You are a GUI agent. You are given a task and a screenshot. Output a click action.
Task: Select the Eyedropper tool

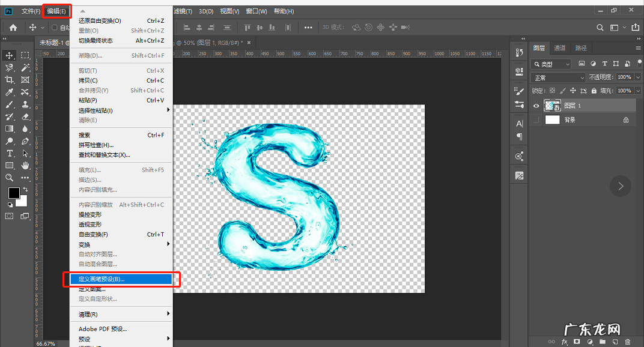click(10, 92)
